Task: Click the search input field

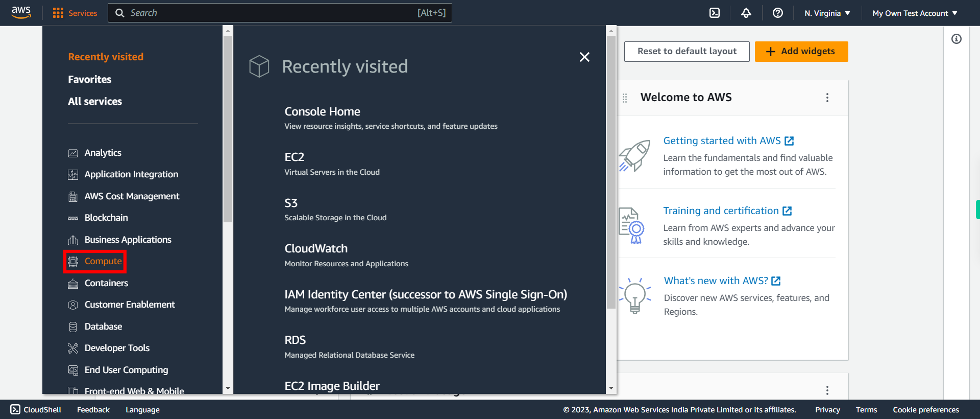Action: tap(280, 13)
